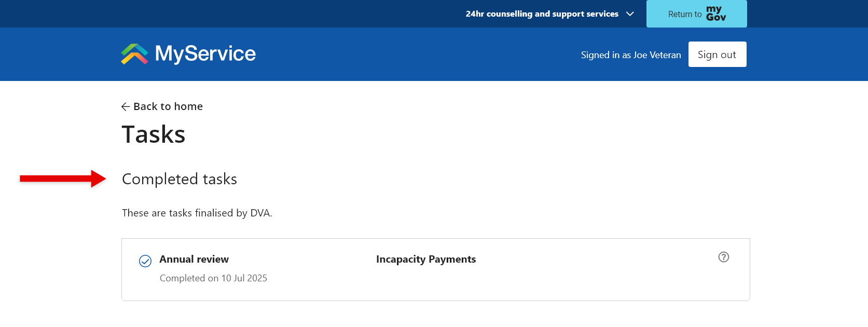This screenshot has height=327, width=868.
Task: Click empty area of the Annual review card
Action: coord(571,280)
